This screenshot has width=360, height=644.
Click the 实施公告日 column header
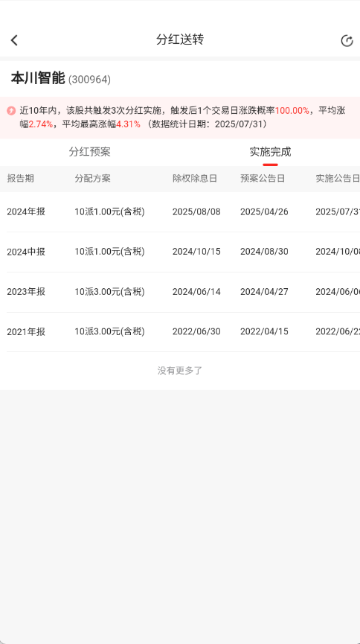[x=338, y=179]
